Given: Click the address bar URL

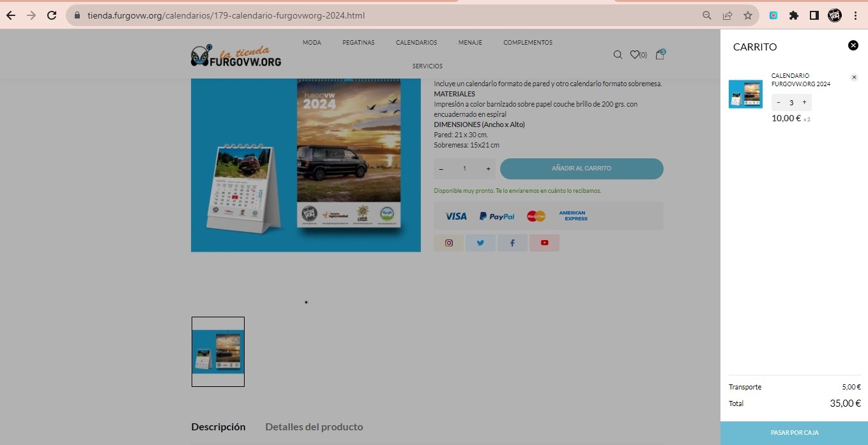Looking at the screenshot, I should click(x=226, y=15).
